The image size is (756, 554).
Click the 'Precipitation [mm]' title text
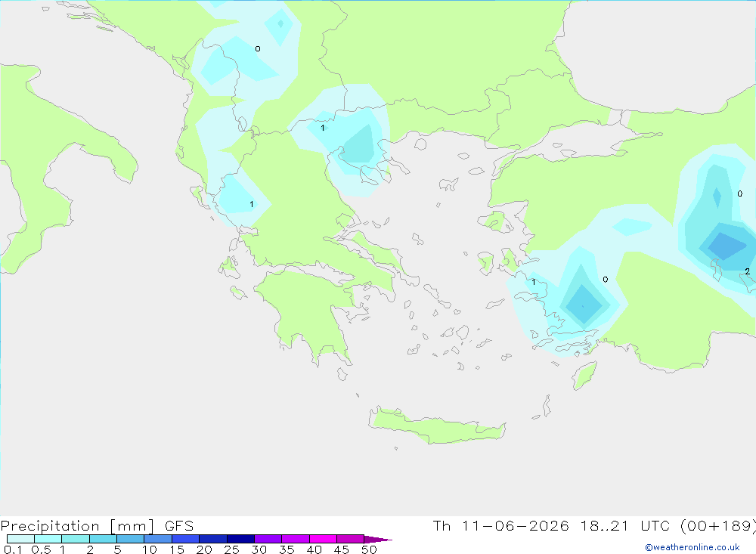78,525
